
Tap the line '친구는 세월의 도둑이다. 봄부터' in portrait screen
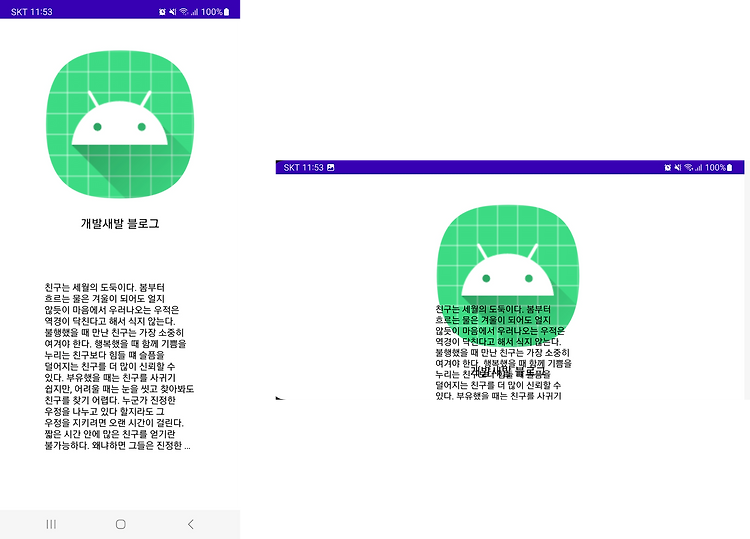click(x=105, y=287)
